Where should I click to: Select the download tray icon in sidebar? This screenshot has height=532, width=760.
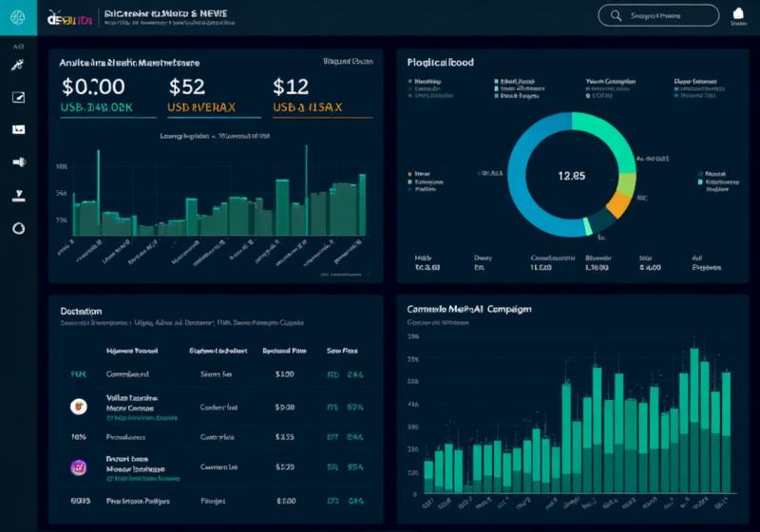pyautogui.click(x=18, y=195)
